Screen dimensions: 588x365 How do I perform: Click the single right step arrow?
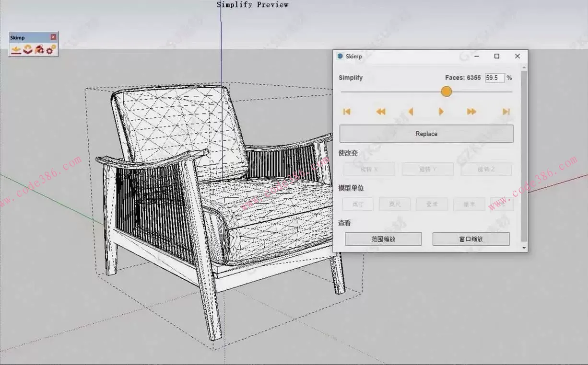click(x=441, y=112)
